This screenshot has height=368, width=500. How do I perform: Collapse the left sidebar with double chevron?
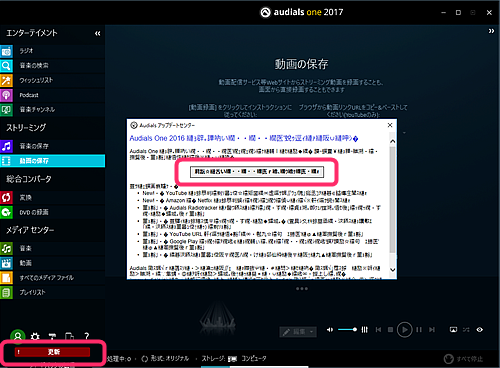98,33
